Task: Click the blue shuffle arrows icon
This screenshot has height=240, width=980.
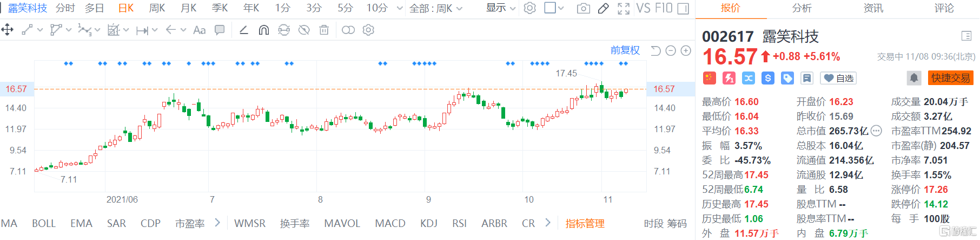Action: 749,78
